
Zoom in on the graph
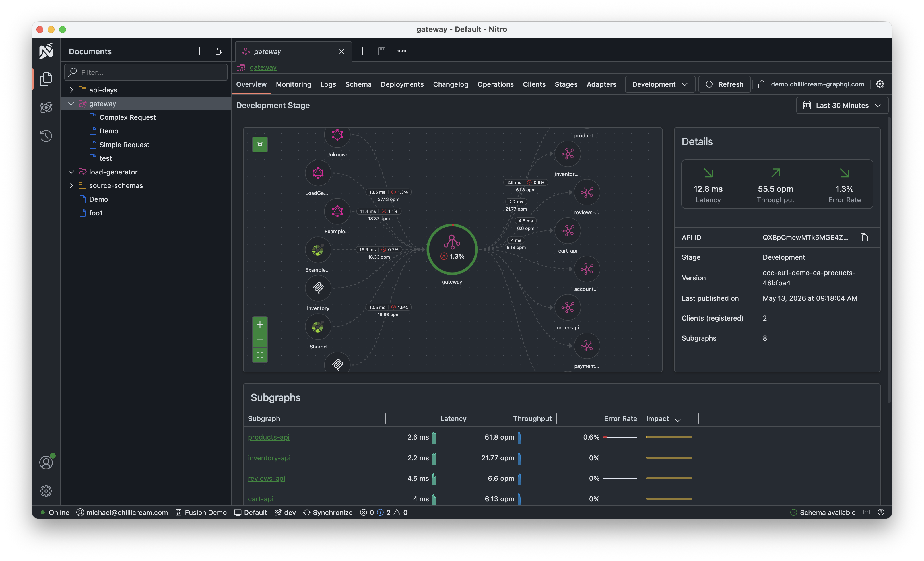tap(260, 324)
